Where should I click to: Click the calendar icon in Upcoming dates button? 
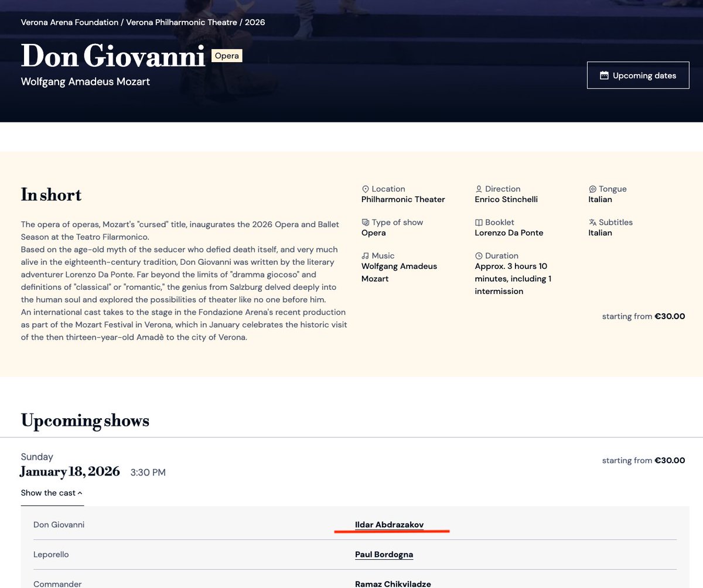click(x=605, y=76)
